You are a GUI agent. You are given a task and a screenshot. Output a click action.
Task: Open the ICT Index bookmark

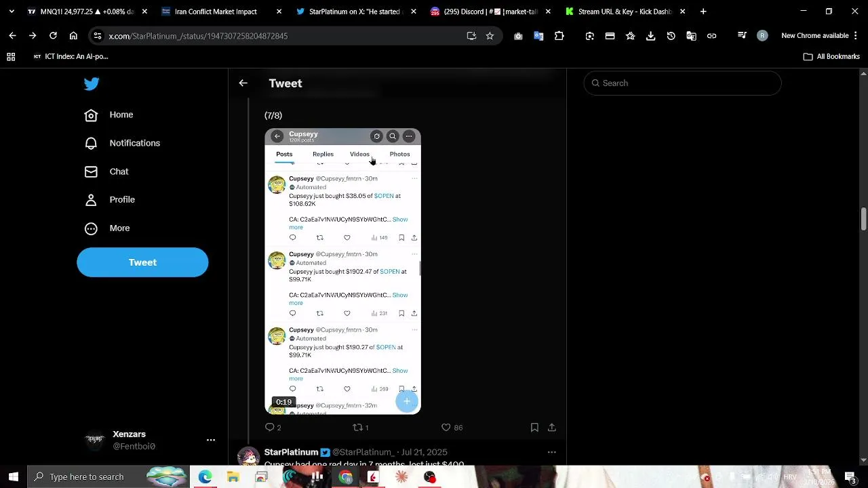71,56
